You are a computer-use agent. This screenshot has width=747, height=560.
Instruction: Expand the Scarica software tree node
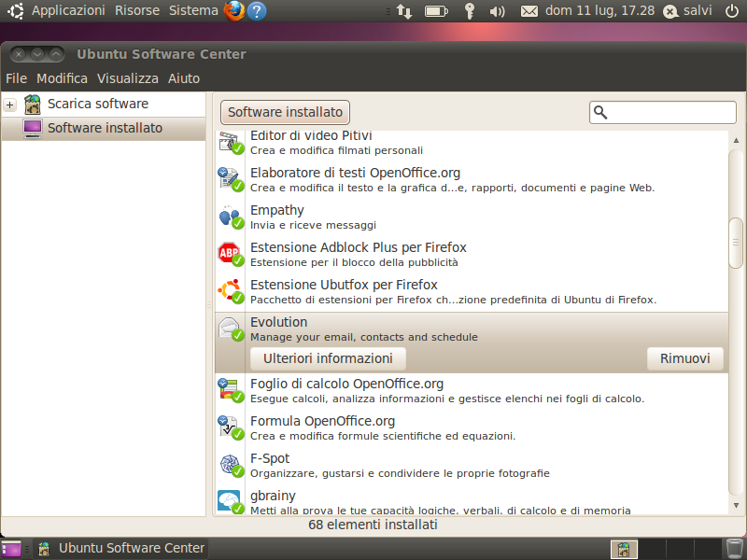pos(10,105)
